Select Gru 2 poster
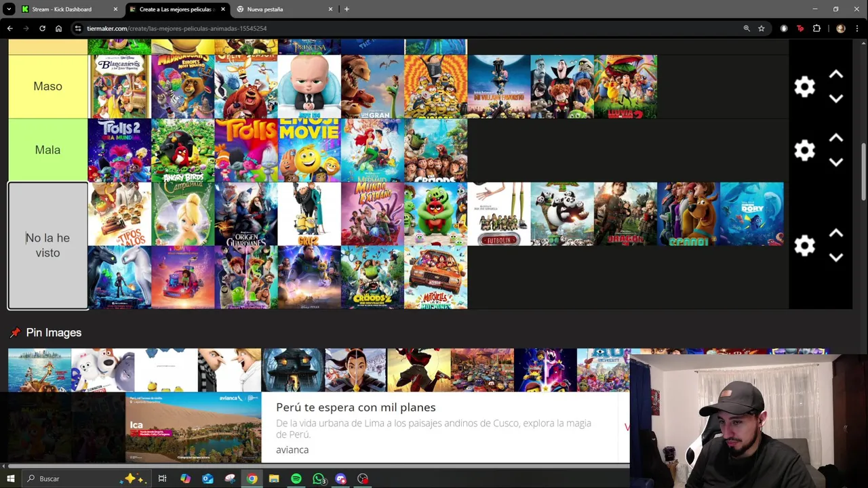The width and height of the screenshot is (868, 488). click(309, 213)
